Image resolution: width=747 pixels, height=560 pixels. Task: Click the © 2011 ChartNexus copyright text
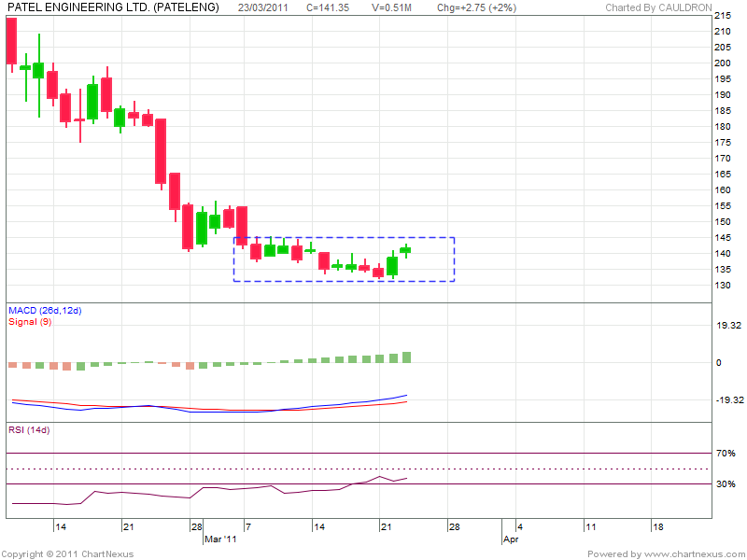tap(68, 554)
